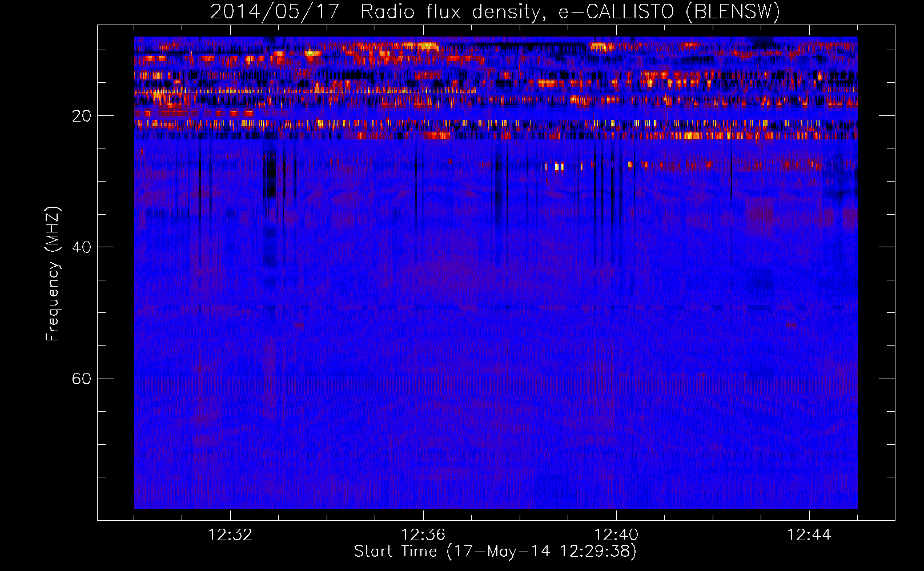This screenshot has height=571, width=924.
Task: Click the frequency tick label '40'
Action: tap(82, 247)
